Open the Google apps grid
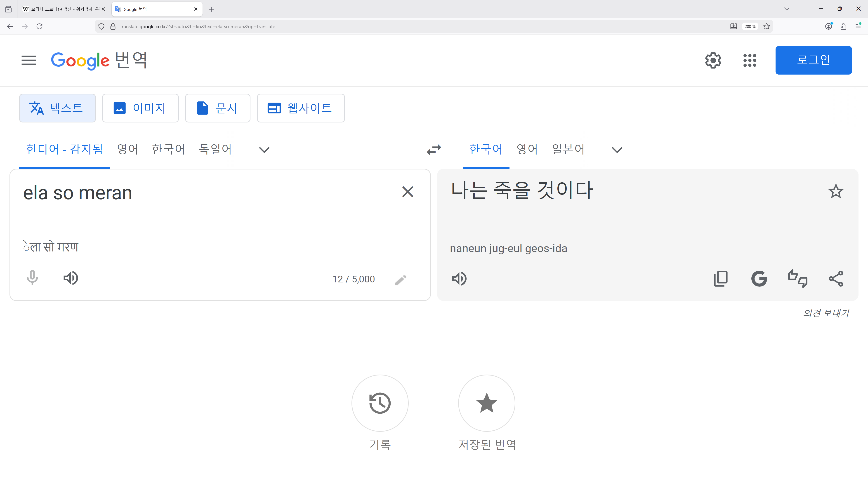 click(x=749, y=60)
